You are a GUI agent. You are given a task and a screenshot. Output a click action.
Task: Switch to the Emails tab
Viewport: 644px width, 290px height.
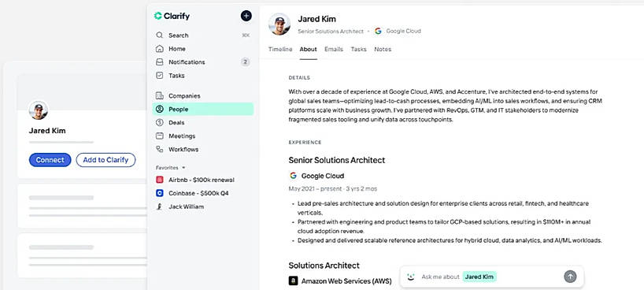[334, 50]
